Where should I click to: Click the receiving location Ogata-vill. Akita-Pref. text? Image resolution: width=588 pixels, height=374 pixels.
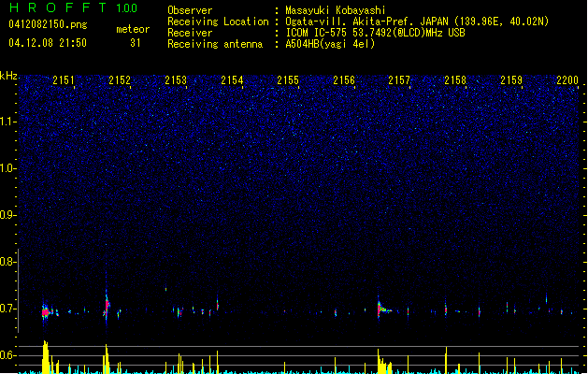[417, 22]
